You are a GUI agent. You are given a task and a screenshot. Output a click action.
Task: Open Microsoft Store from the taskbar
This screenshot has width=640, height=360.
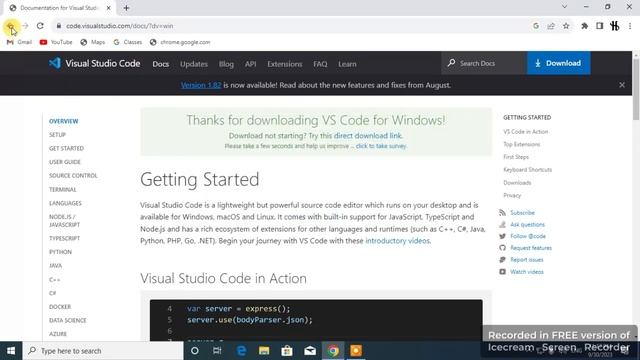pyautogui.click(x=287, y=351)
